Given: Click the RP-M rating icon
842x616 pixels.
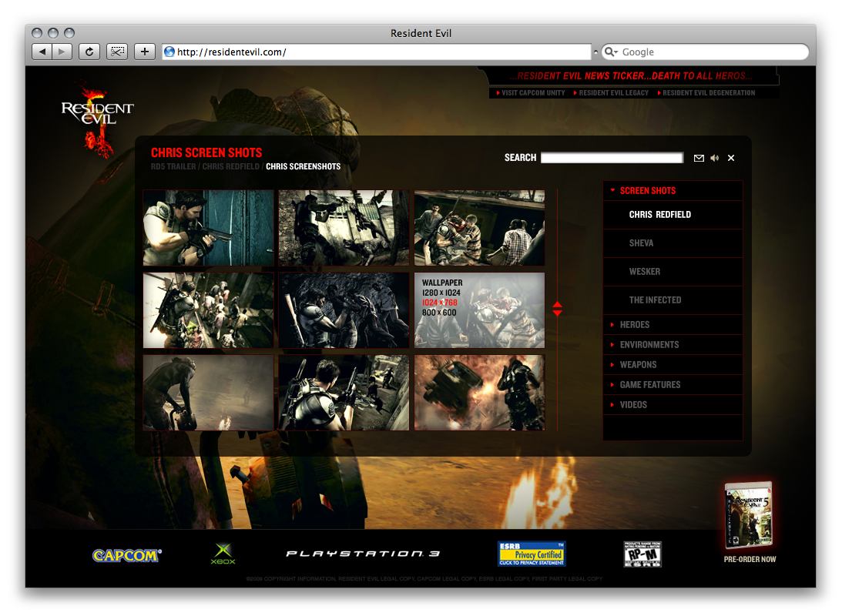Looking at the screenshot, I should pyautogui.click(x=642, y=554).
